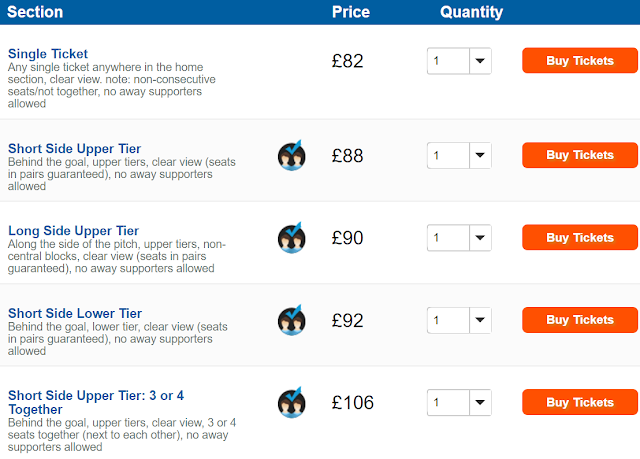Screen dimensions: 640x459
Task: Expand quantity selector for Short Side Lower Tier
Action: (459, 320)
